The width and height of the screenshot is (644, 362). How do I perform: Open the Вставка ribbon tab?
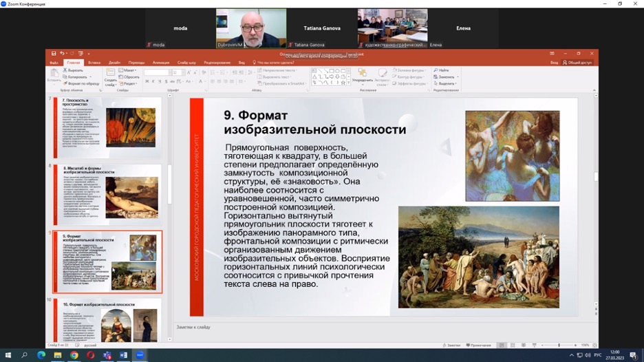94,62
